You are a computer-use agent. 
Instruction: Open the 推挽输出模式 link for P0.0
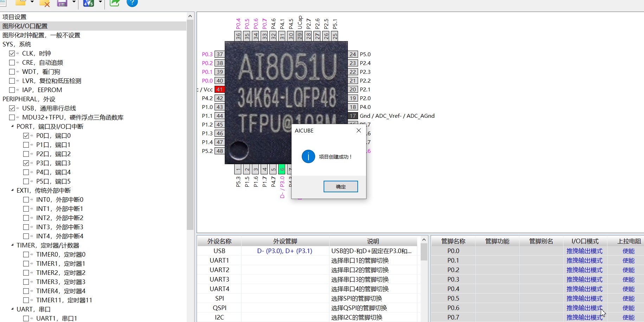tap(584, 251)
